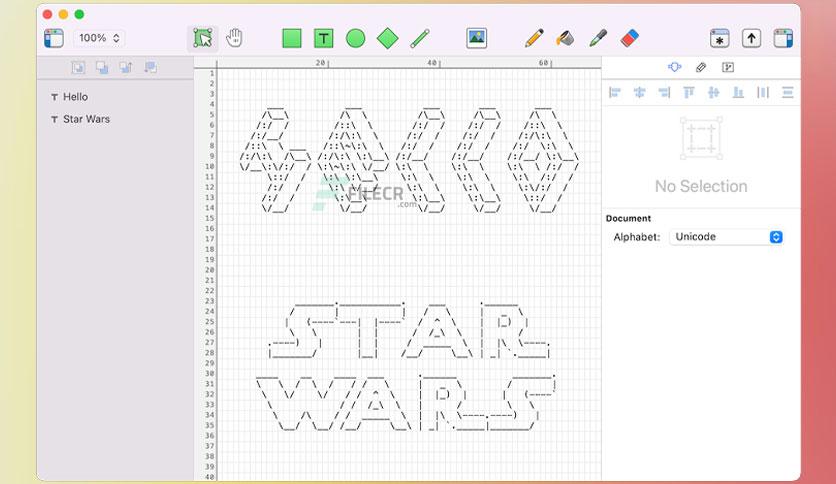The height and width of the screenshot is (484, 836).
Task: Activate the Hand pan tool
Action: tap(234, 38)
